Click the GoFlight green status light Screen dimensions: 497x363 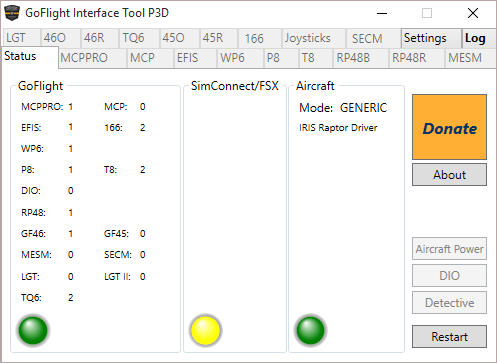33,330
